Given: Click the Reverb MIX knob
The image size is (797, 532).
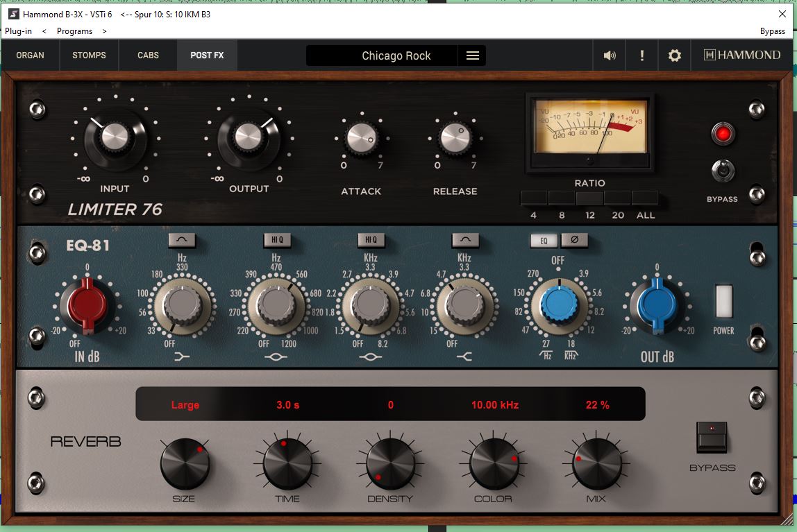Looking at the screenshot, I should (597, 463).
